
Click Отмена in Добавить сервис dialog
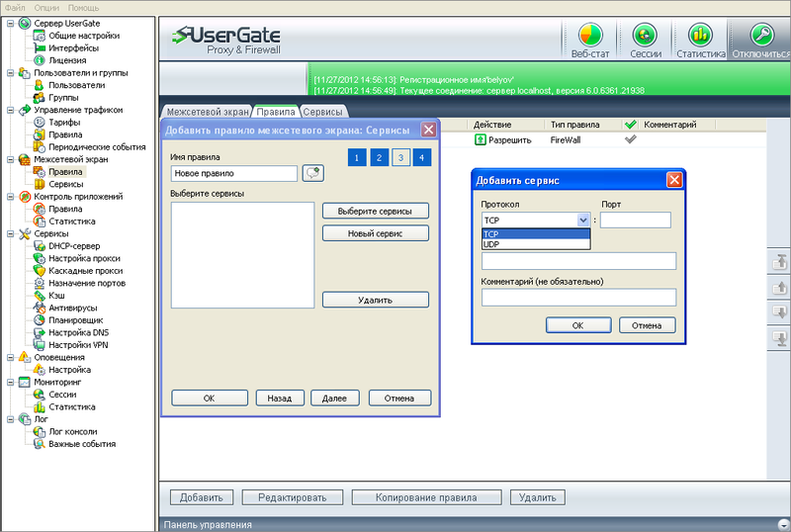pyautogui.click(x=648, y=325)
